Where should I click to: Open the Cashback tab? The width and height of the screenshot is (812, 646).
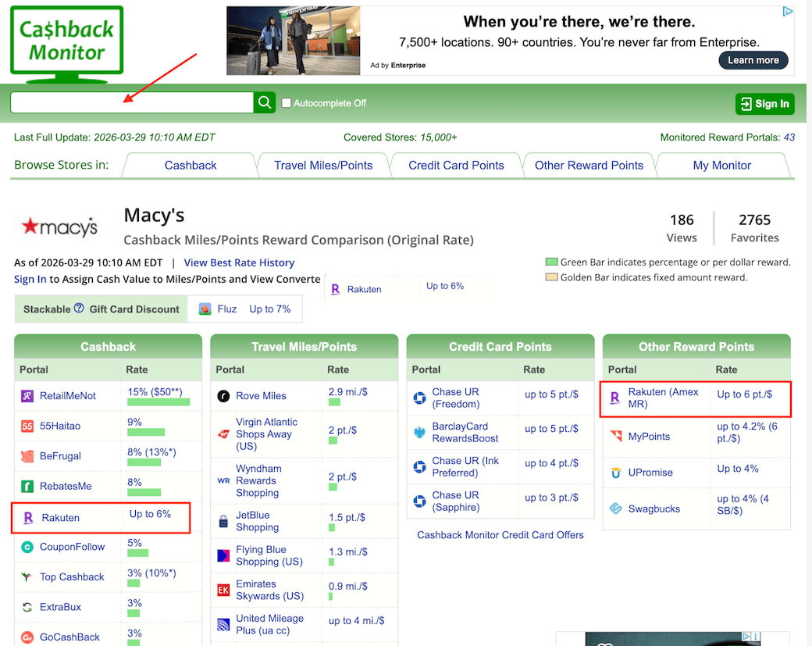(x=191, y=166)
